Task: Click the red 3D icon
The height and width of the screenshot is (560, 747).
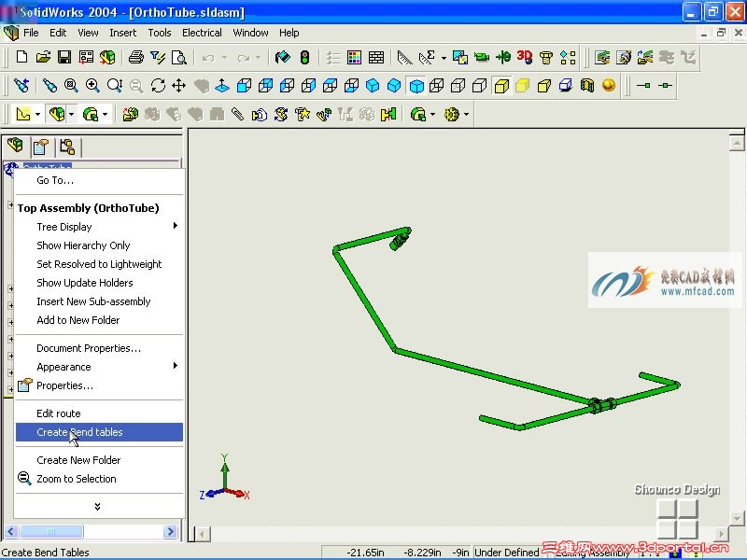Action: point(525,57)
